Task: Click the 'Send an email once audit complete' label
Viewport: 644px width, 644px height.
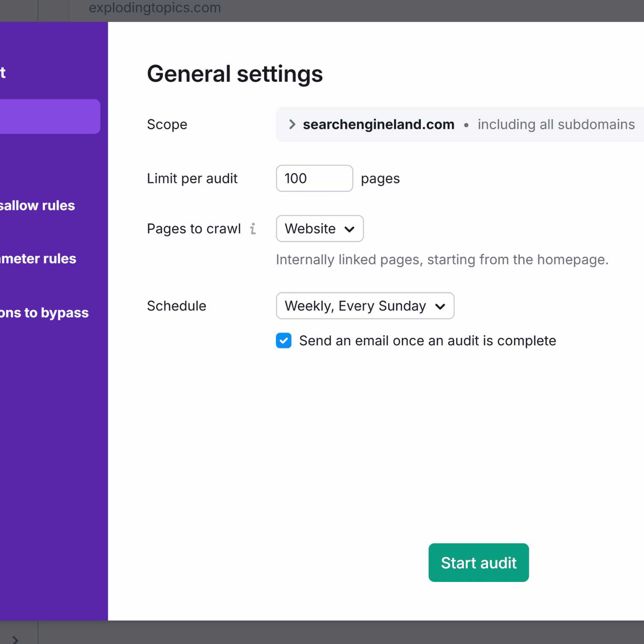Action: coord(427,341)
